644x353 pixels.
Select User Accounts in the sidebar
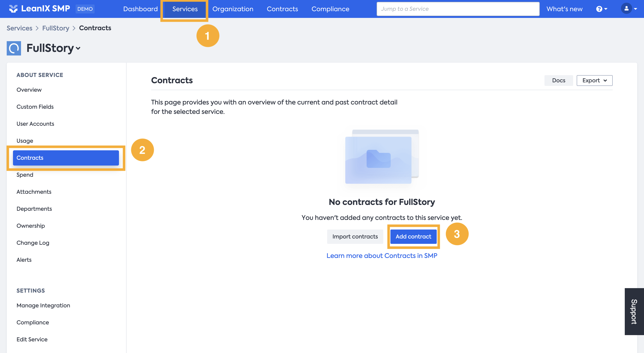[35, 123]
